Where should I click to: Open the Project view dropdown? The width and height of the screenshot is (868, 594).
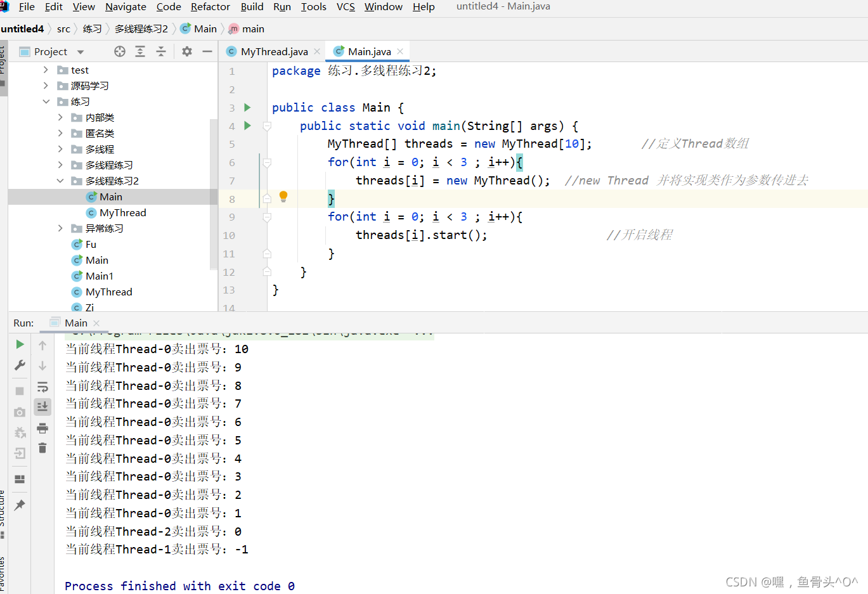[x=81, y=52]
